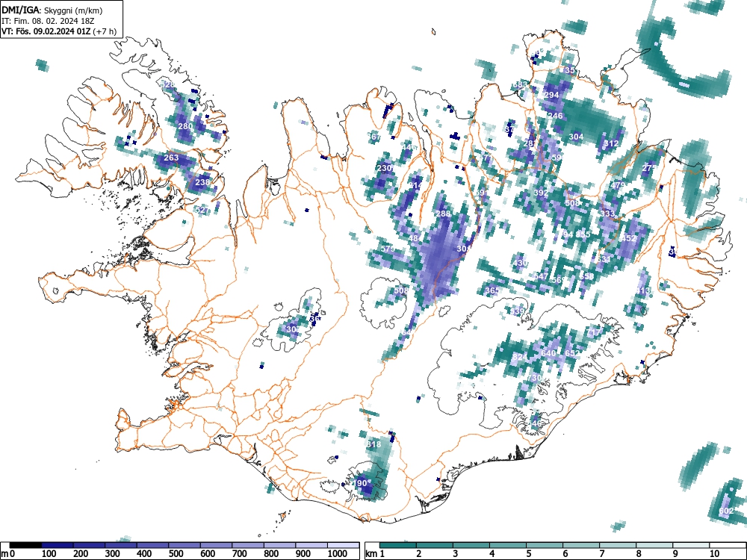The width and height of the screenshot is (747, 560).
Task: Click the 288 visibility value on the map
Action: [x=443, y=214]
